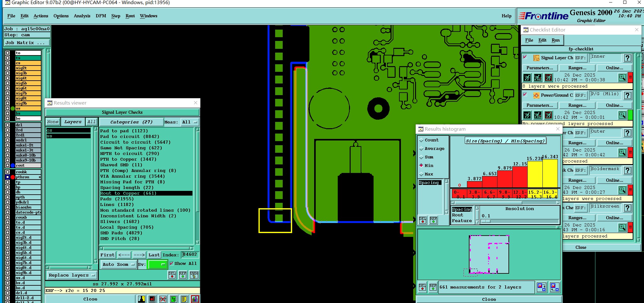Toggle Power/Ground Check enable checkbox
644x303 pixels.
525,94
